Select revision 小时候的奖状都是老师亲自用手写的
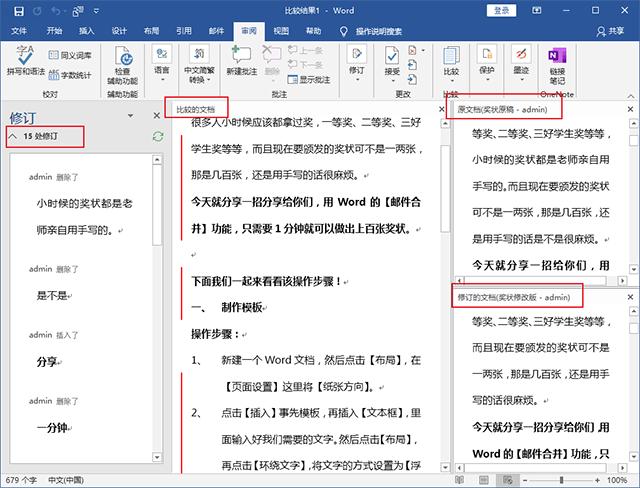This screenshot has width=640, height=488. (84, 217)
